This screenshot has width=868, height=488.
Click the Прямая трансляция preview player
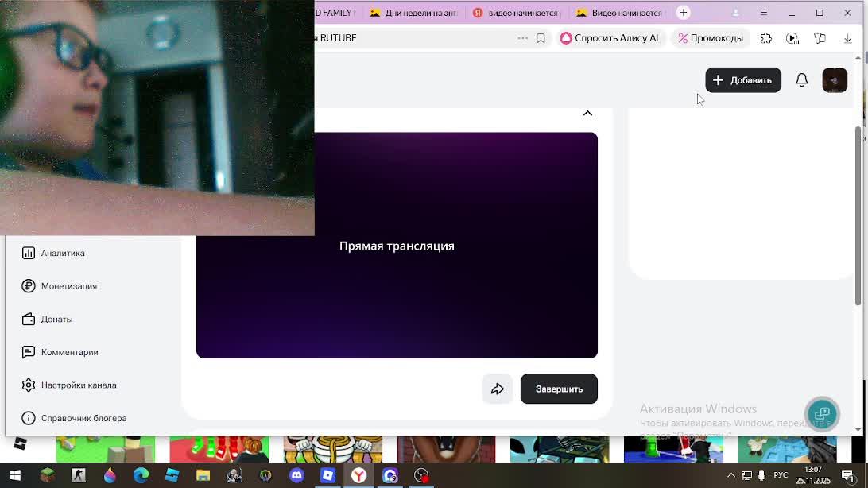coord(397,245)
